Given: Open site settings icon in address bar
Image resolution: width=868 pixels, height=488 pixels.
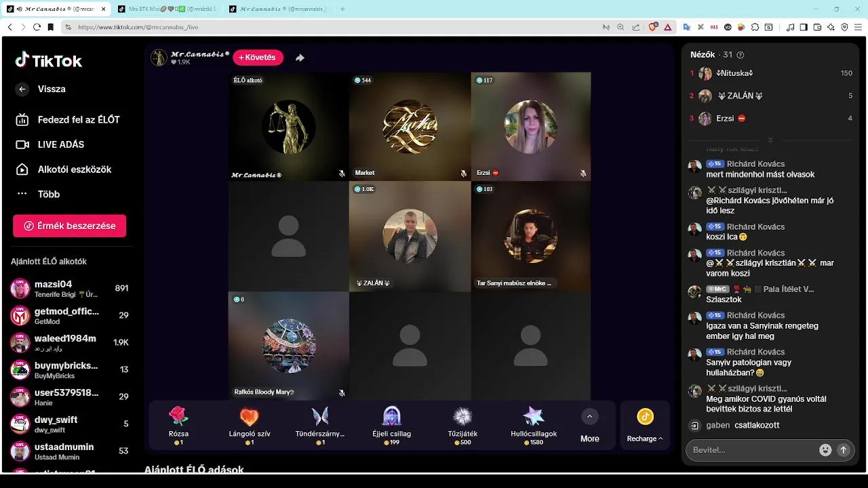Looking at the screenshot, I should click(68, 27).
